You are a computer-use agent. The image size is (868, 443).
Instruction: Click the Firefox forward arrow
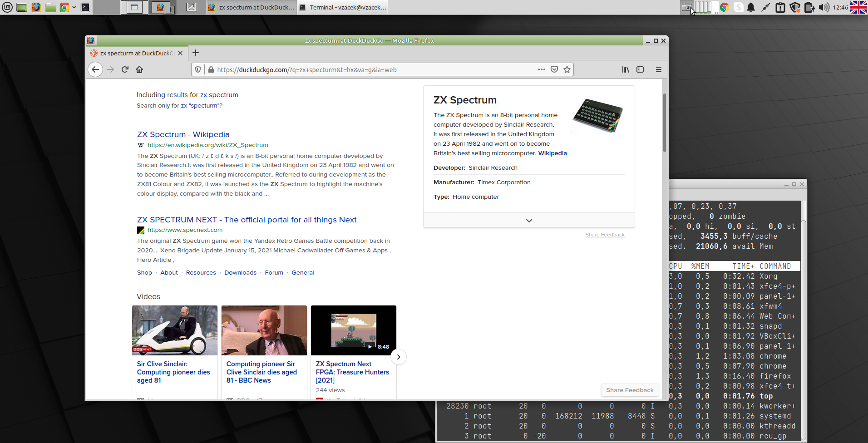coord(110,69)
